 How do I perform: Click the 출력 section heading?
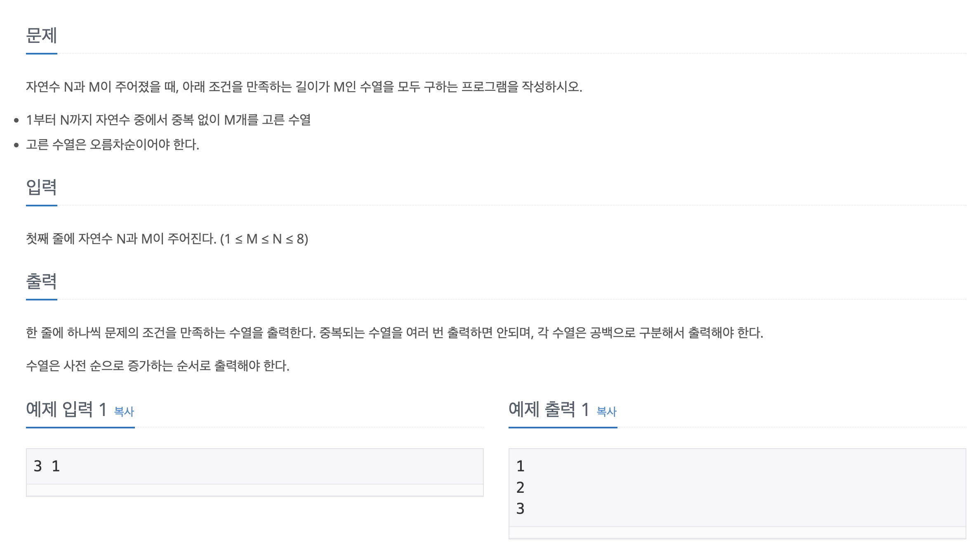coord(41,281)
